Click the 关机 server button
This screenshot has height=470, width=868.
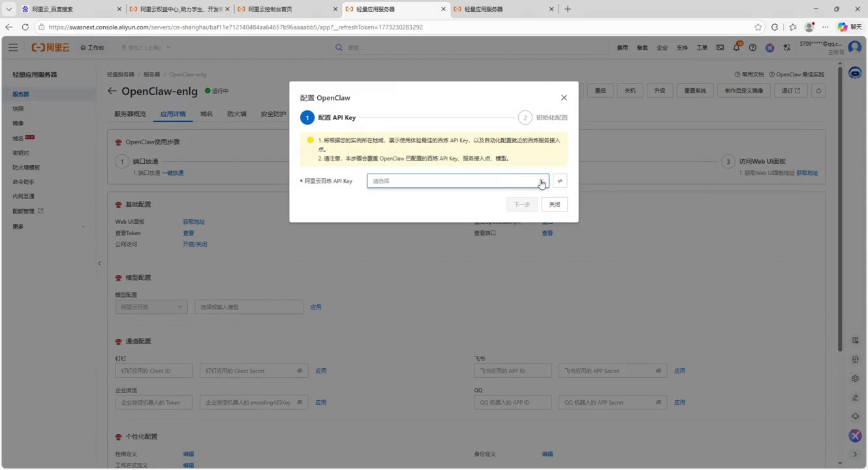(x=630, y=91)
